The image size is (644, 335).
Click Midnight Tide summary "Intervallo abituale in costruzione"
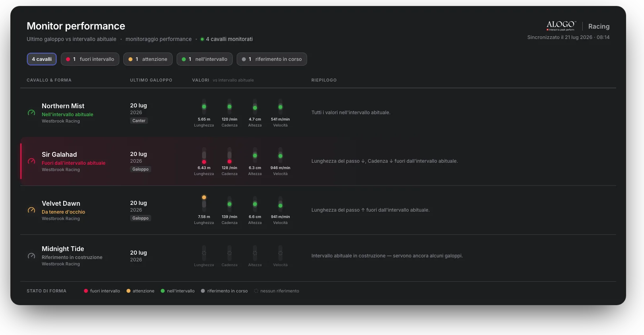pyautogui.click(x=387, y=256)
